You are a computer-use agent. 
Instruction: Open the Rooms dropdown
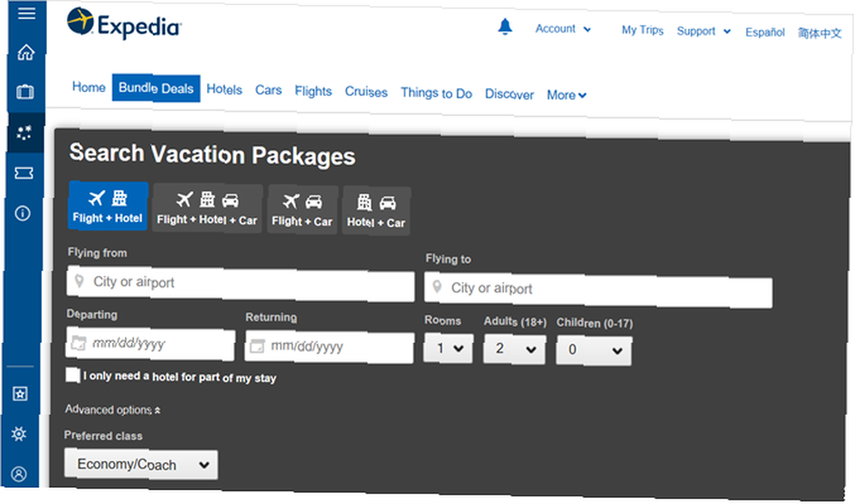[448, 349]
